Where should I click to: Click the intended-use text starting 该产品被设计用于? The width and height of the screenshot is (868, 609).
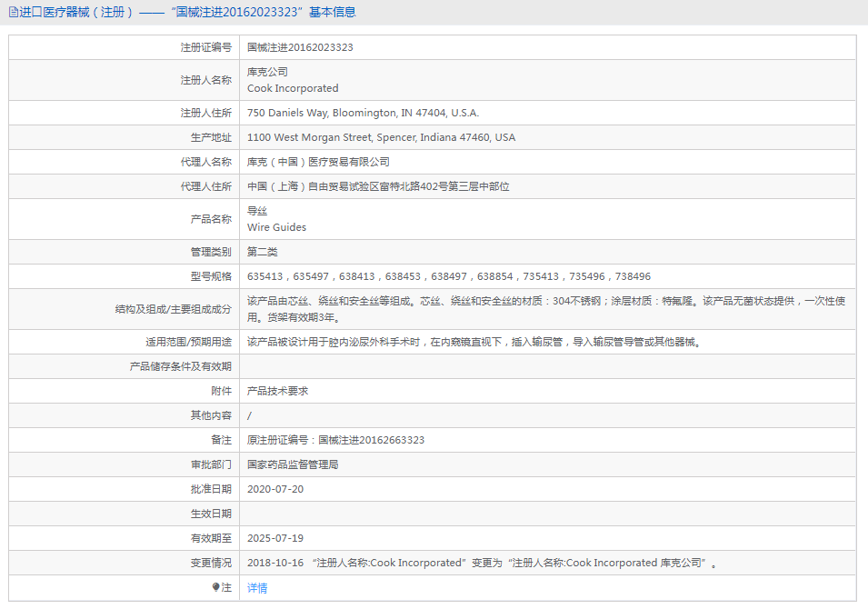point(475,342)
